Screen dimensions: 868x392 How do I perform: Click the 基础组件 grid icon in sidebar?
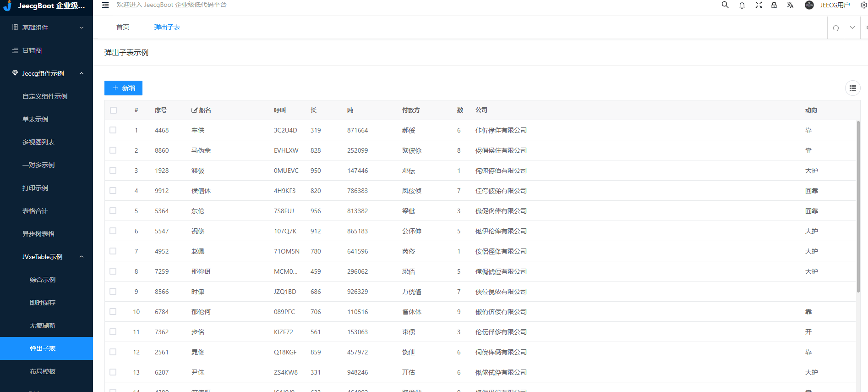pos(15,28)
